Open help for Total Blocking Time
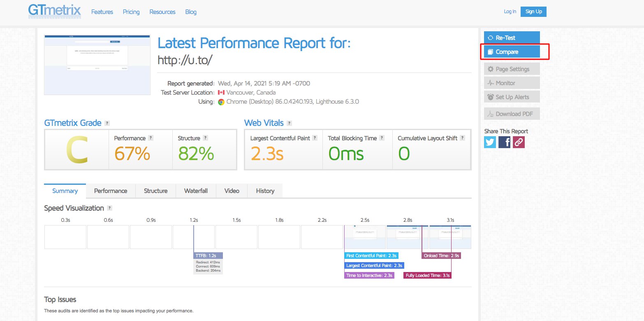The image size is (644, 321). click(382, 138)
